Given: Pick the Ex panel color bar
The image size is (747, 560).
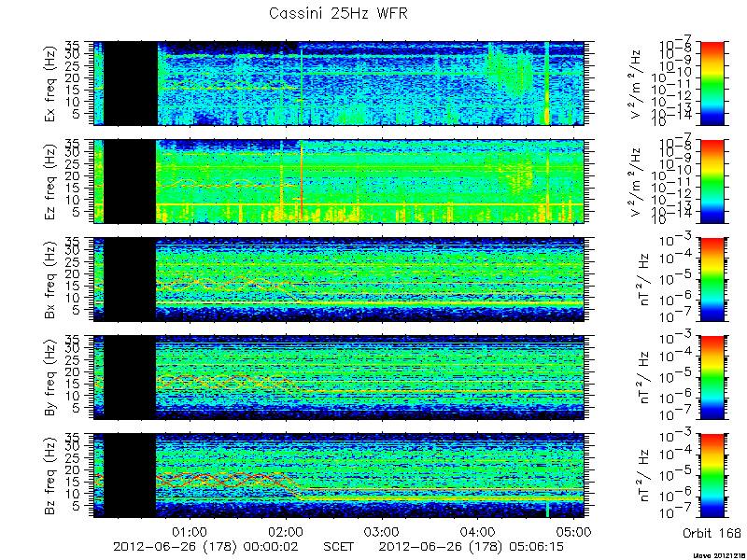Looking at the screenshot, I should pos(712,83).
